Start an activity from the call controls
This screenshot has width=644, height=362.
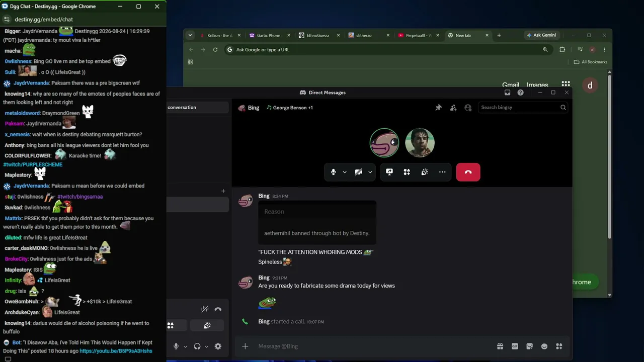[407, 172]
